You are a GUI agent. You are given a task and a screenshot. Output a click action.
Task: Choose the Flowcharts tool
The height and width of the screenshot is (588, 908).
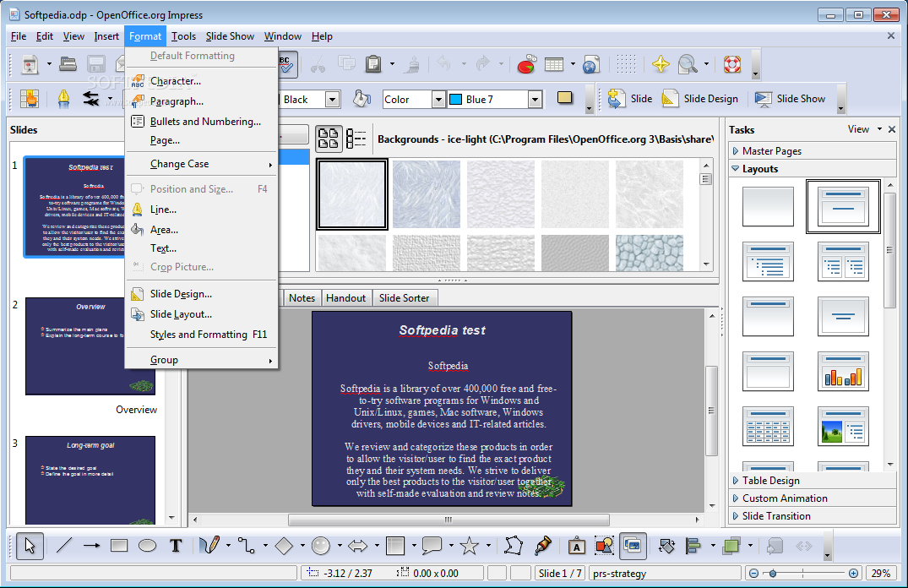395,546
